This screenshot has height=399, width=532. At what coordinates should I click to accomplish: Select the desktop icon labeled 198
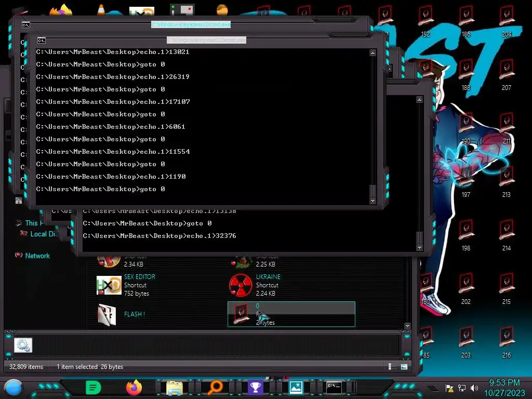pos(466,235)
